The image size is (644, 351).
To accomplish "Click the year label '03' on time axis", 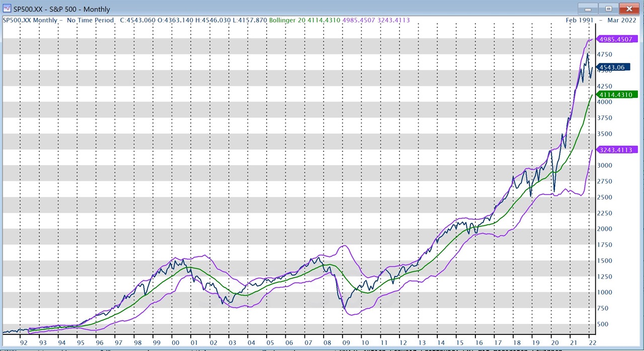I will coord(232,343).
